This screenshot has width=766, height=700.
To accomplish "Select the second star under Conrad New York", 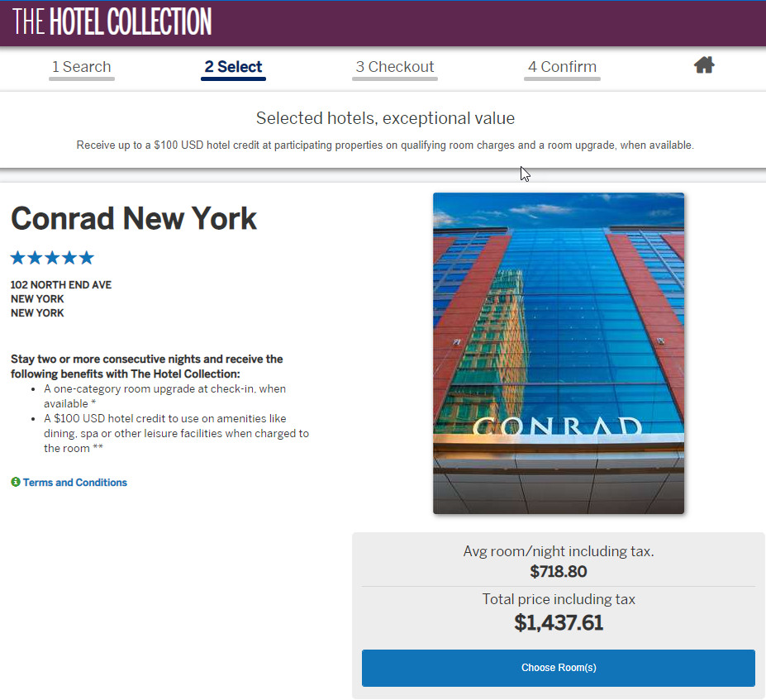I will (x=34, y=257).
